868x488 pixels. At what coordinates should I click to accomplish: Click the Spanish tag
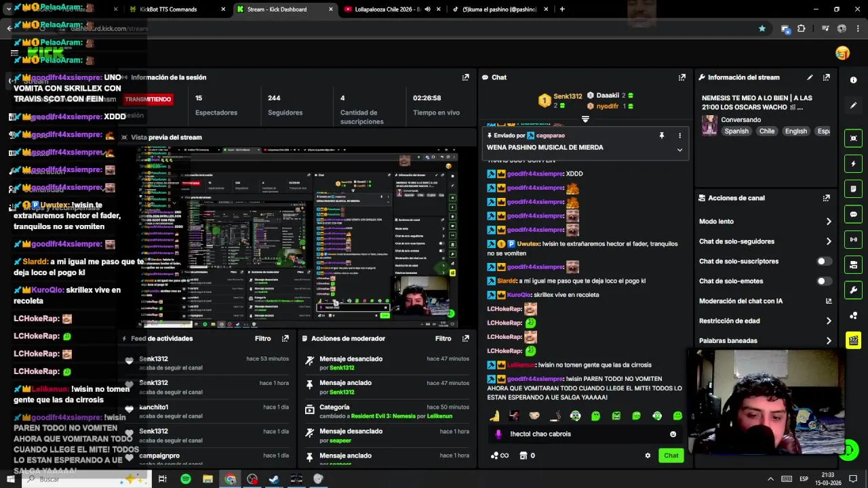736,131
